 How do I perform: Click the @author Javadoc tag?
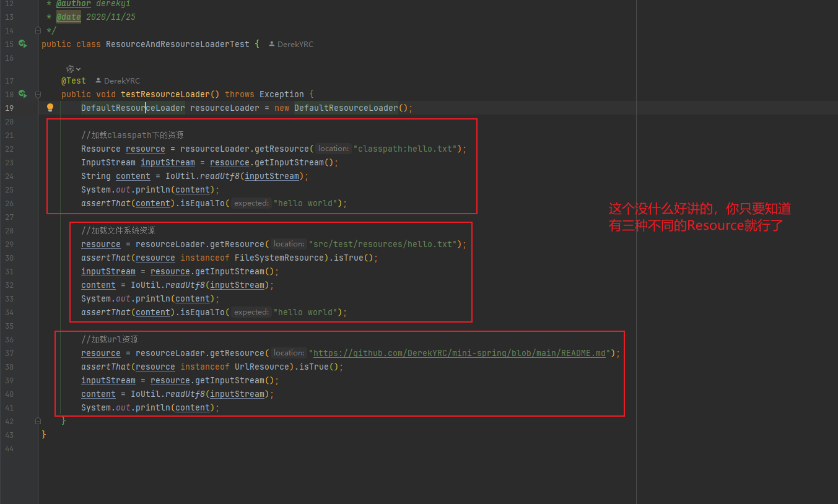74,4
